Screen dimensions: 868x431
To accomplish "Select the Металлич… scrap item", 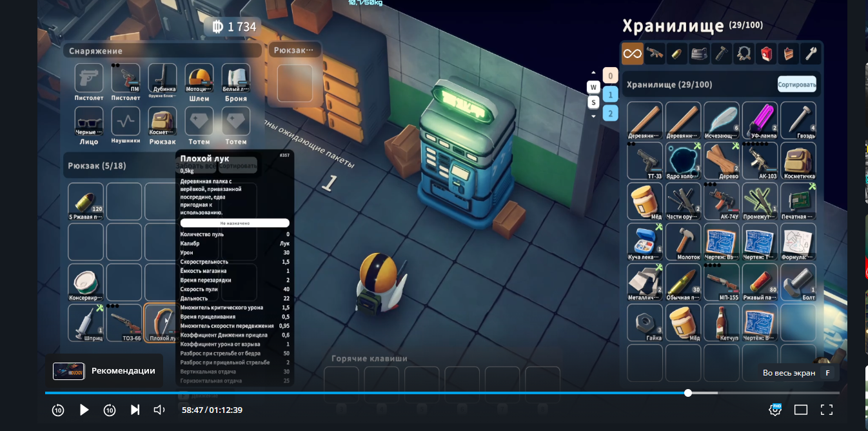I will [645, 283].
